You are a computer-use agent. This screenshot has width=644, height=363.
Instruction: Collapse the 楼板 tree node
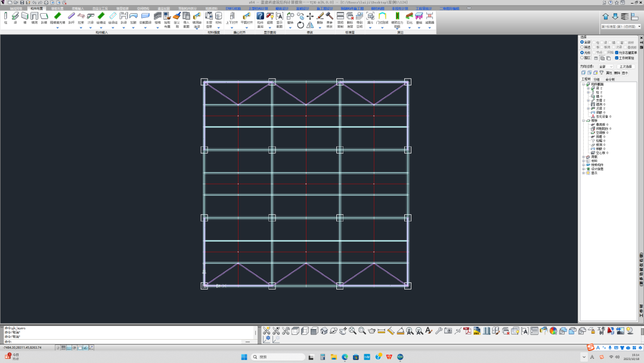pos(584,121)
